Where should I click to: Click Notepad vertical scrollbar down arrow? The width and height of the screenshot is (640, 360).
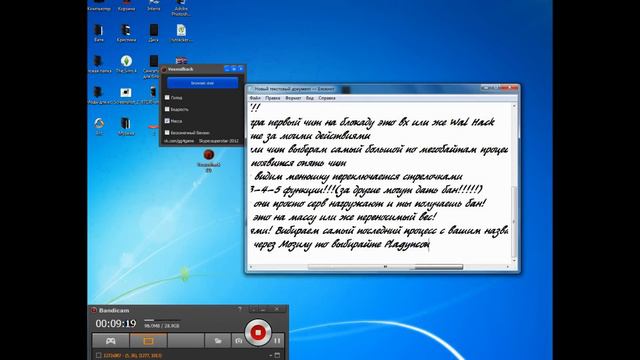(x=514, y=261)
